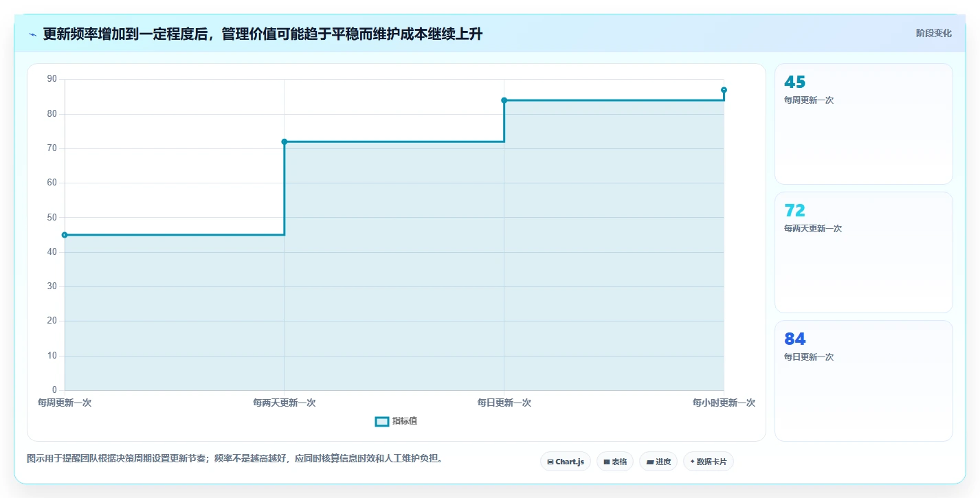Click the x-axis label 每周更新一次
Screen dimensions: 980x498
click(x=65, y=403)
